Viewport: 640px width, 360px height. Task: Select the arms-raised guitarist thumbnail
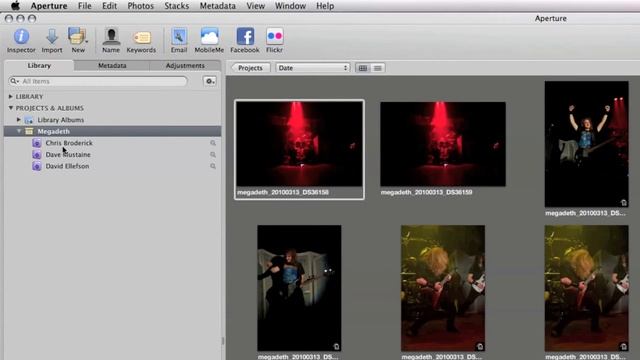(x=587, y=144)
